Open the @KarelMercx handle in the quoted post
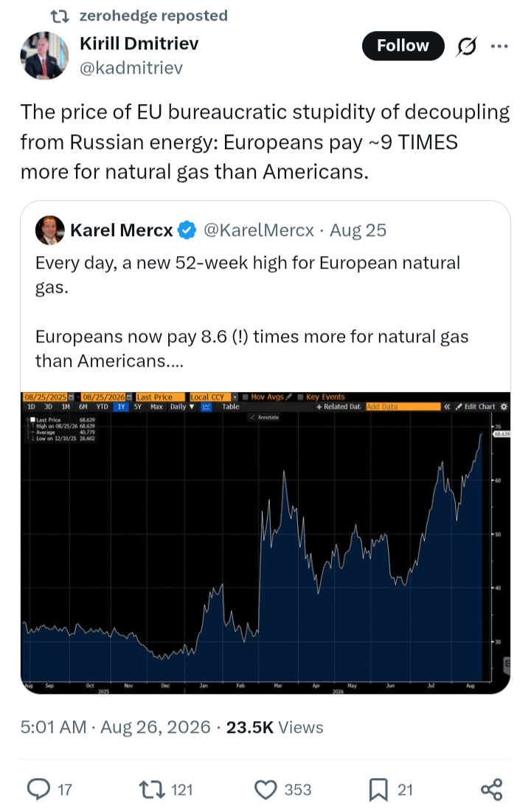This screenshot has height=812, width=531. [259, 230]
